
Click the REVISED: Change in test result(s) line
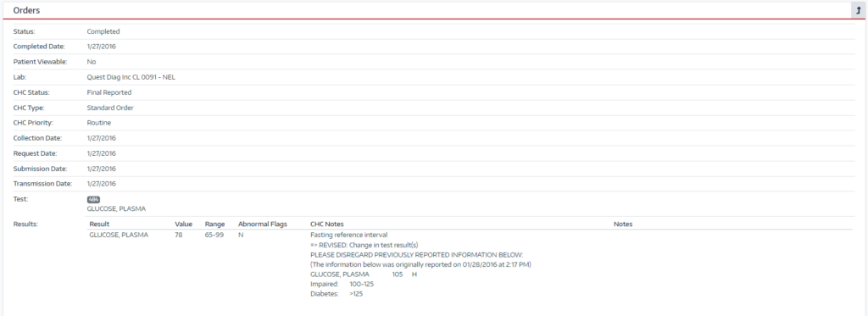364,245
